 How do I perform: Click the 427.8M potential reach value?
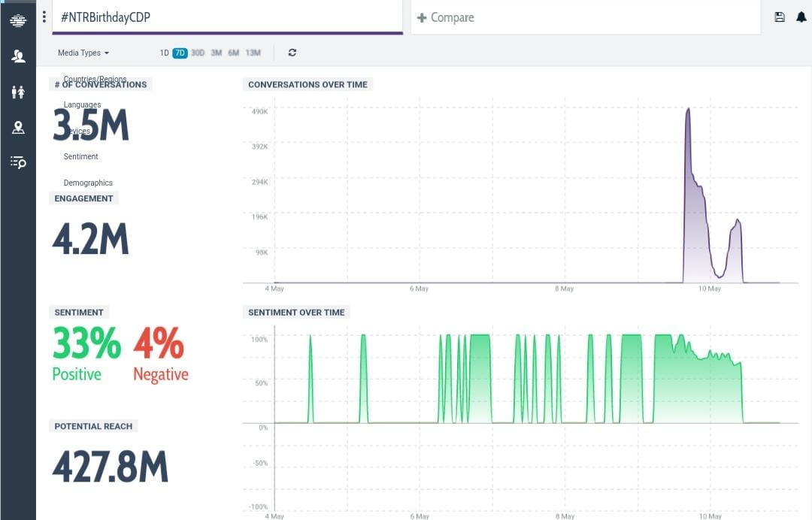(111, 467)
